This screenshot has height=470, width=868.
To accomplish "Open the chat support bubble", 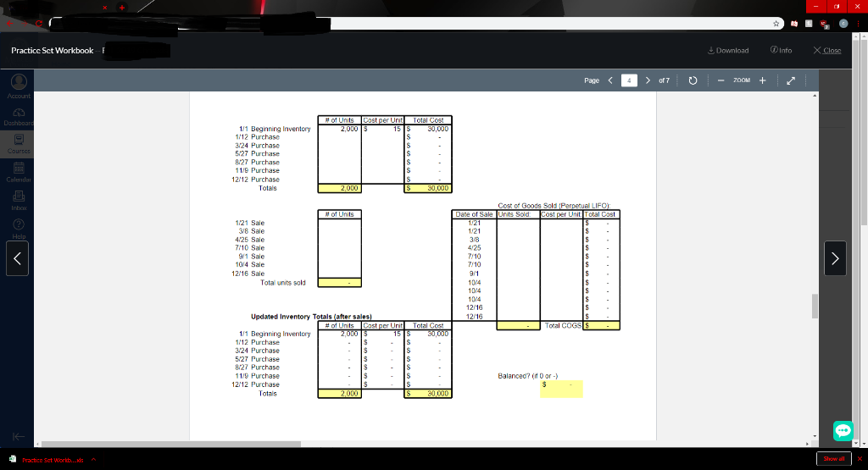I will tap(843, 430).
